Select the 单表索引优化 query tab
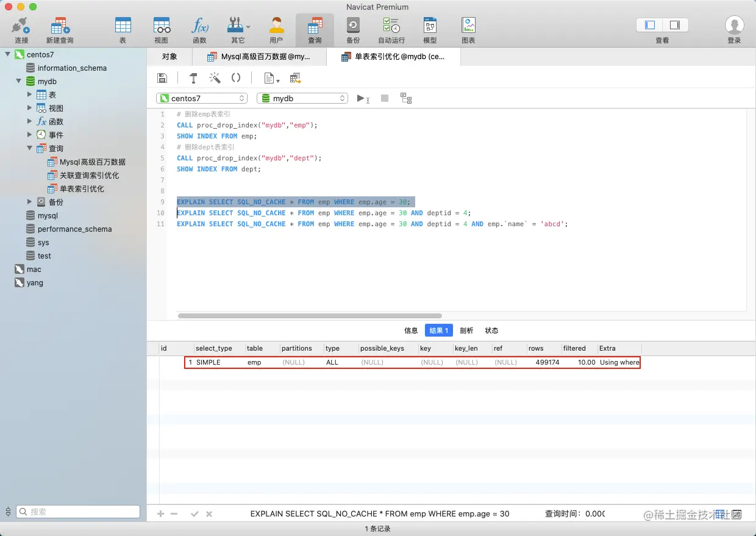The width and height of the screenshot is (756, 536). (x=393, y=57)
